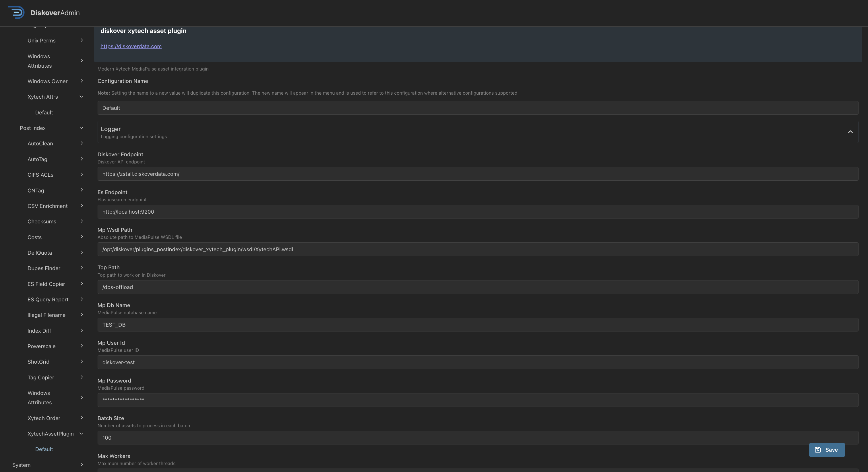The image size is (868, 472).
Task: Expand the CNTag plugin entry
Action: (x=55, y=191)
